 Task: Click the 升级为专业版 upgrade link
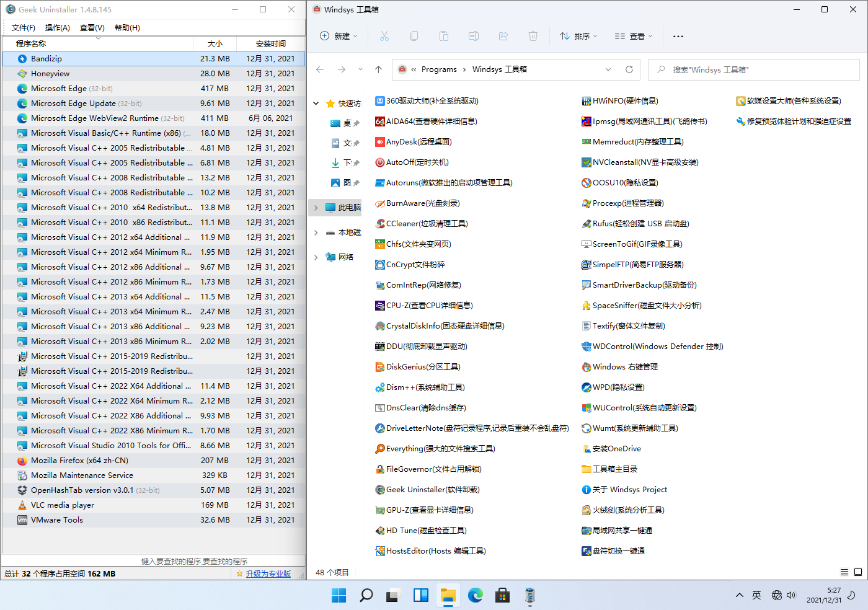(268, 574)
